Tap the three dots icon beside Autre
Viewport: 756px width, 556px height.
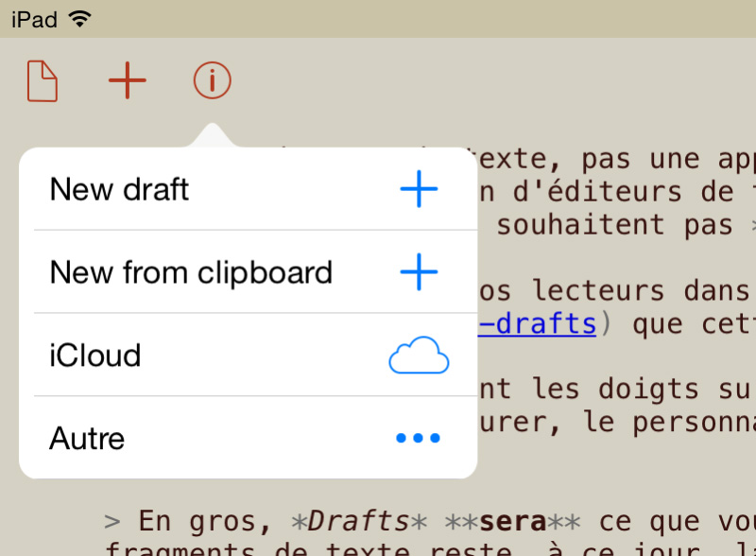tap(418, 438)
